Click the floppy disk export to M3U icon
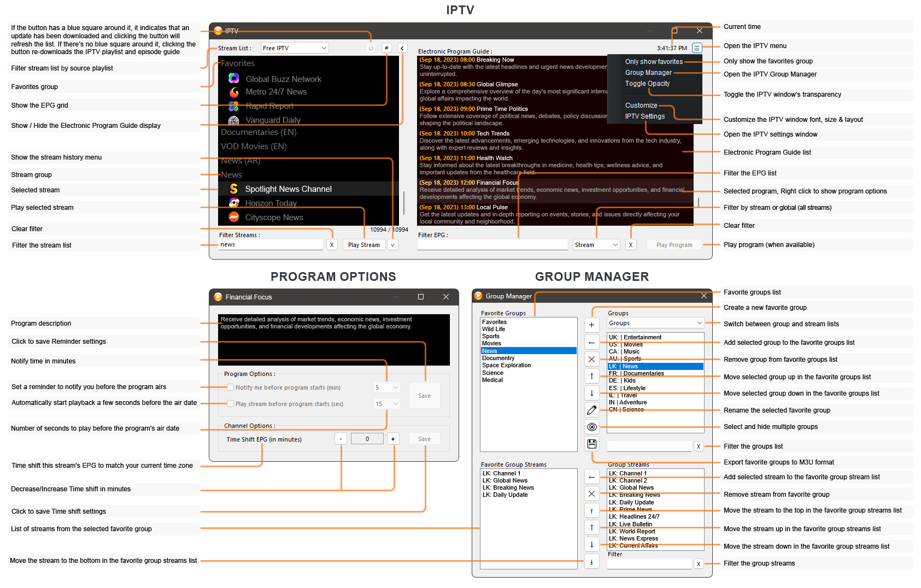Image resolution: width=921 pixels, height=588 pixels. pos(591,444)
